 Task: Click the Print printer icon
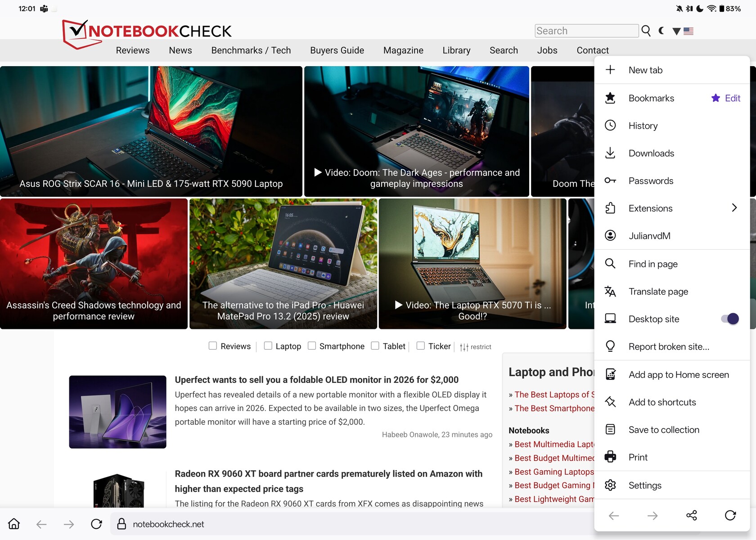tap(610, 457)
